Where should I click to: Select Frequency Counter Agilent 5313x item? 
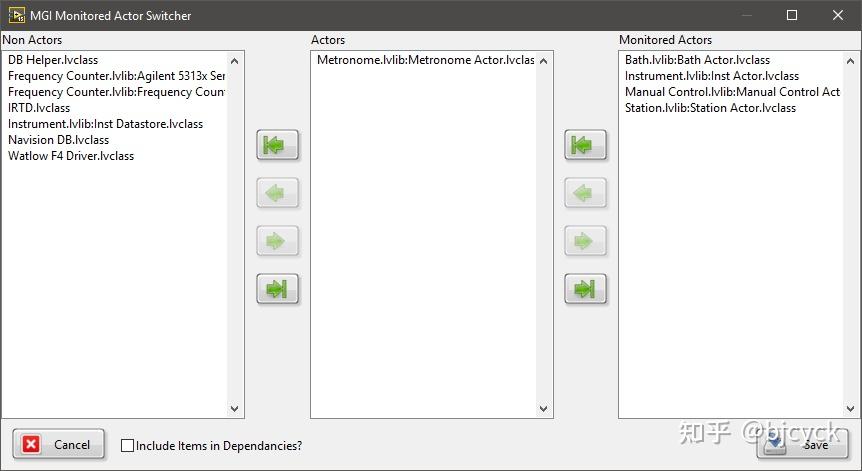[116, 76]
